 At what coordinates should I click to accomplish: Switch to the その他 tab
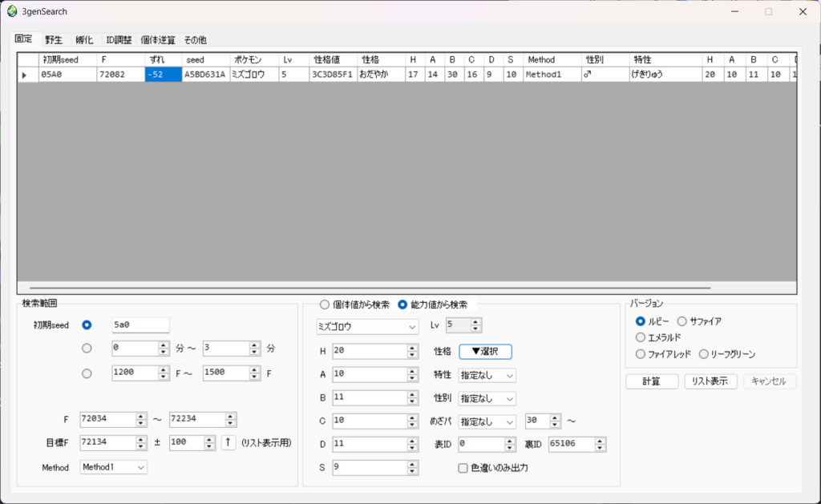pyautogui.click(x=195, y=39)
